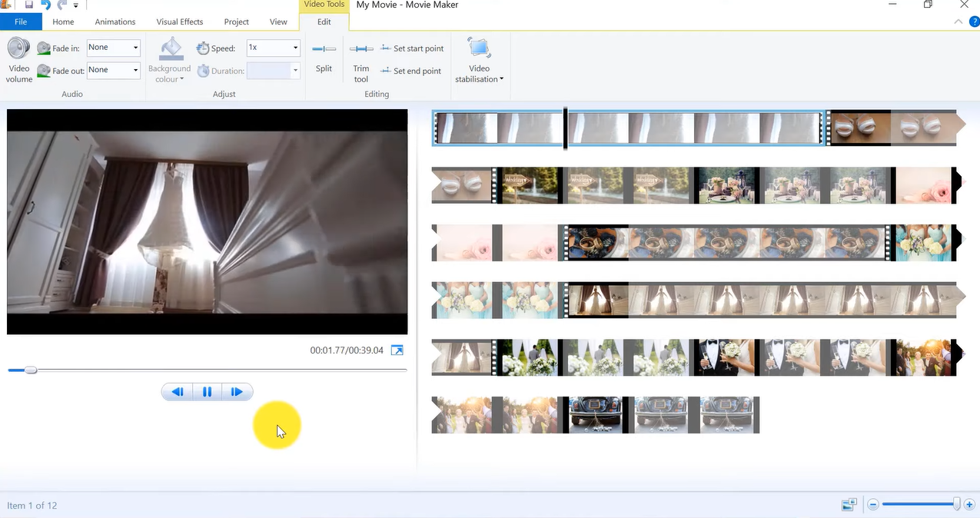This screenshot has height=518, width=980.
Task: Set the start point of the clip
Action: (x=412, y=48)
